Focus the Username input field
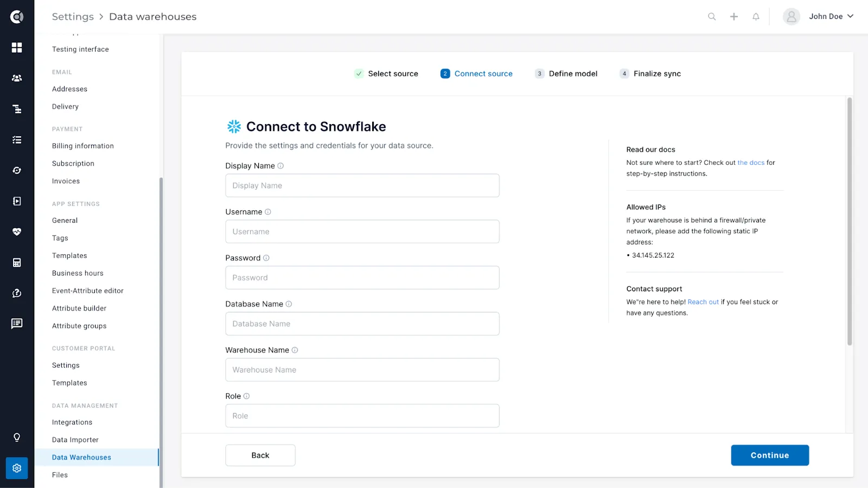868x488 pixels. 362,232
